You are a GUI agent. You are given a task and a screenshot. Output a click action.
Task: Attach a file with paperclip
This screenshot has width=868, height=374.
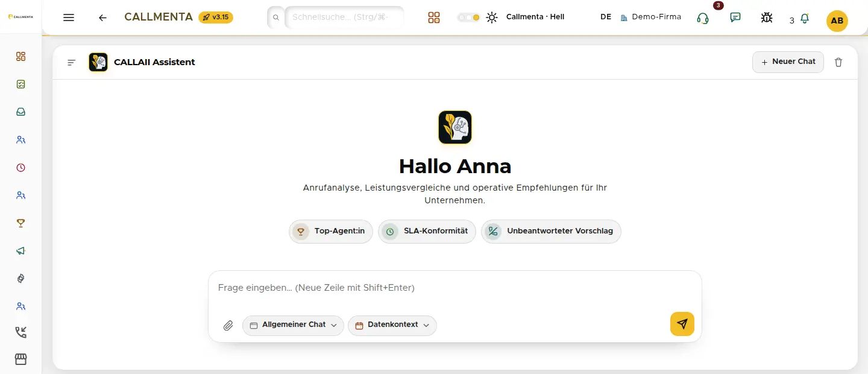point(228,326)
